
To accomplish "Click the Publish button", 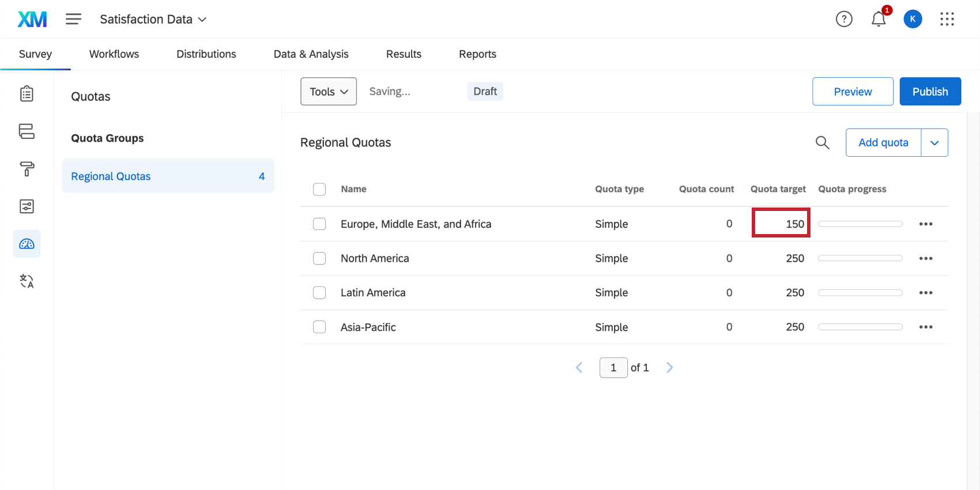I will [x=930, y=92].
